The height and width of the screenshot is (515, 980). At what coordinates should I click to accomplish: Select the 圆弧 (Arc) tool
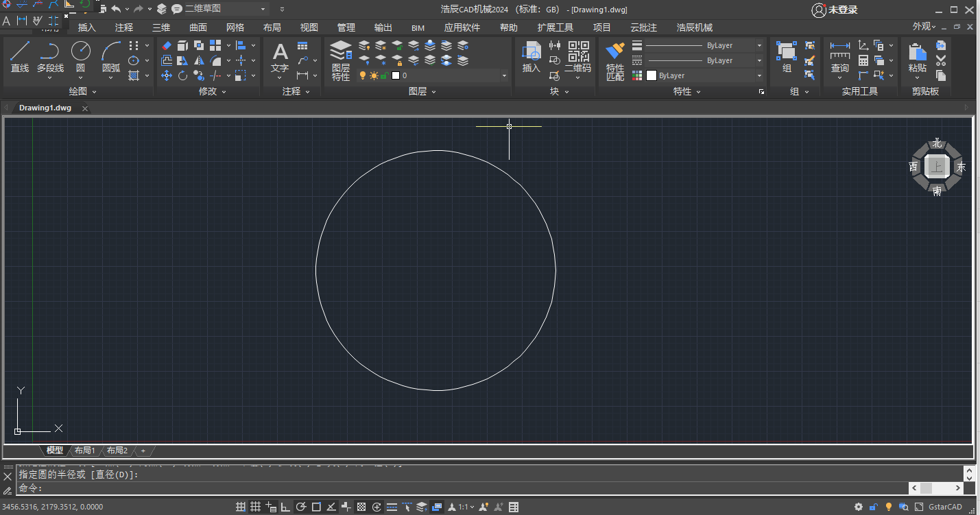[111, 57]
